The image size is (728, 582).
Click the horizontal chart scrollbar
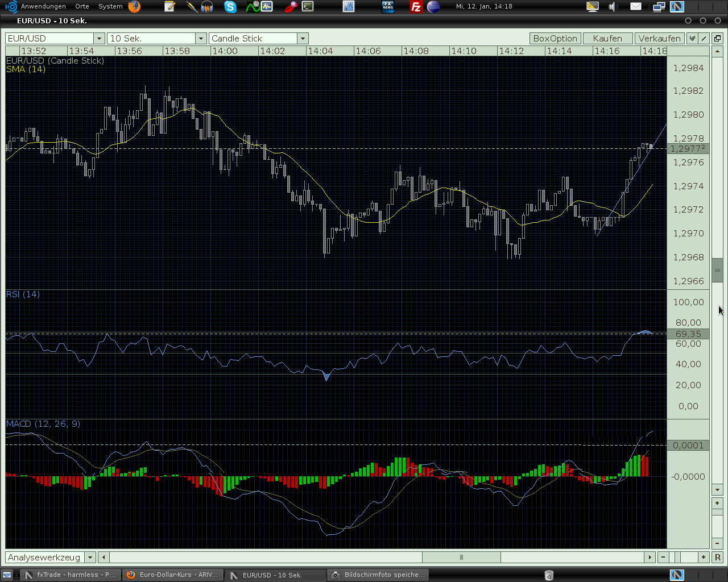click(x=461, y=557)
